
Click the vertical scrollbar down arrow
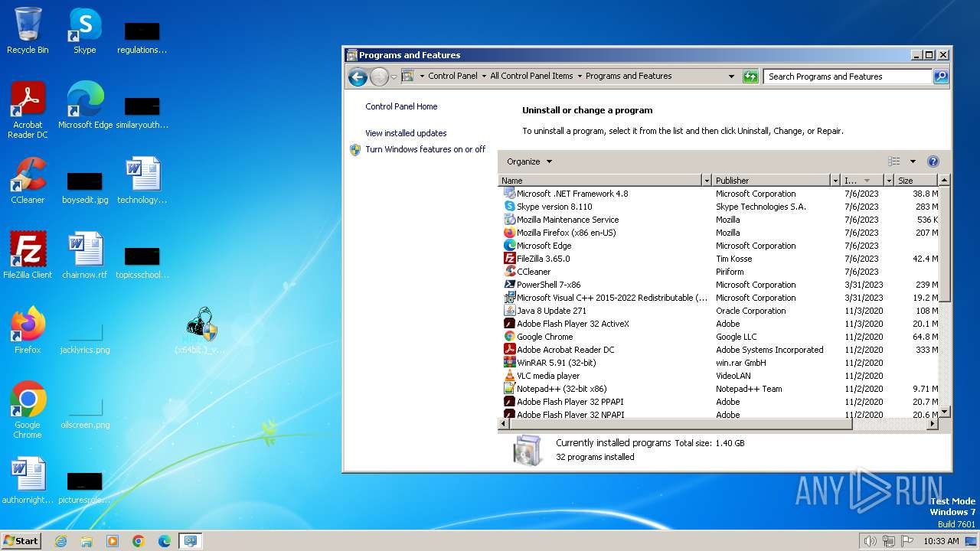click(x=945, y=412)
